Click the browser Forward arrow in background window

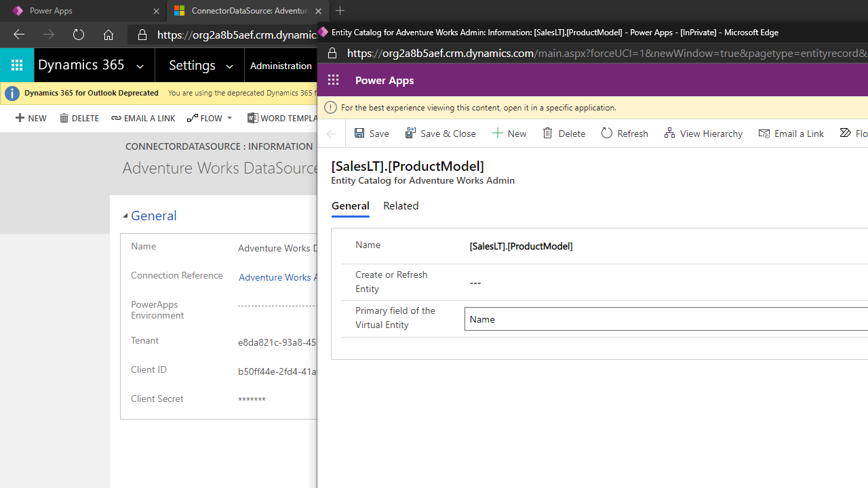coord(49,35)
